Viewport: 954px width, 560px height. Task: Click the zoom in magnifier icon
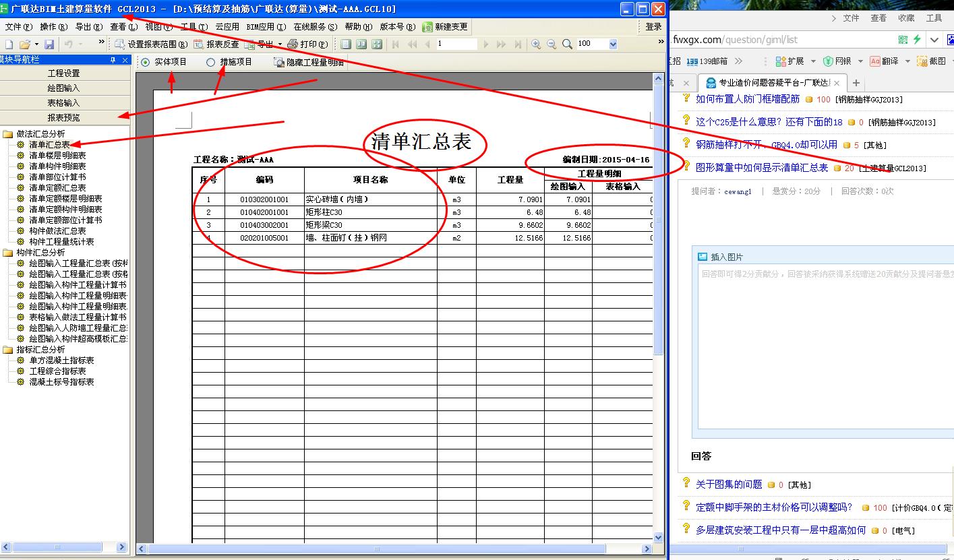pos(536,44)
